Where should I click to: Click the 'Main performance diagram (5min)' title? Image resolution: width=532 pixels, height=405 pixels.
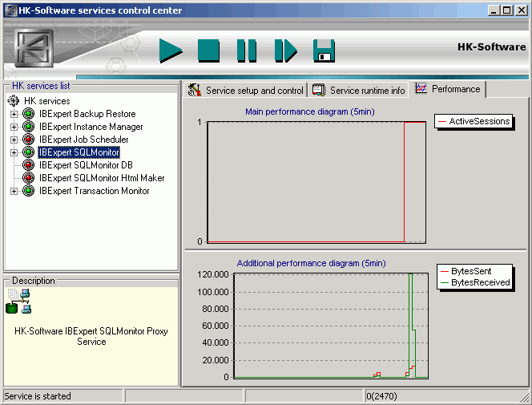point(310,111)
